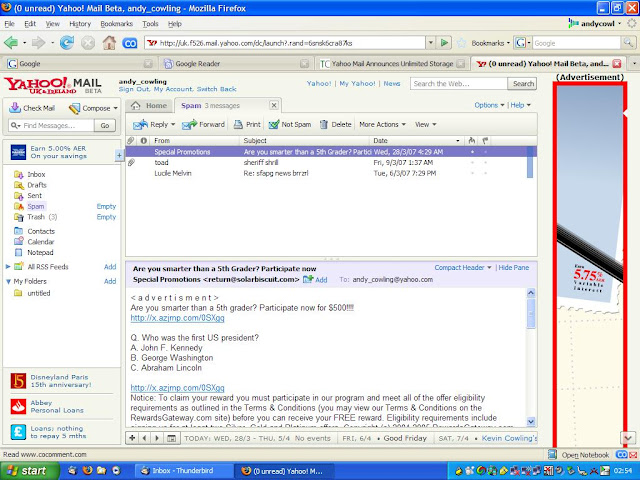Open the Help dropdown in Yahoo Mail
The width and height of the screenshot is (640, 480).
coord(520,105)
